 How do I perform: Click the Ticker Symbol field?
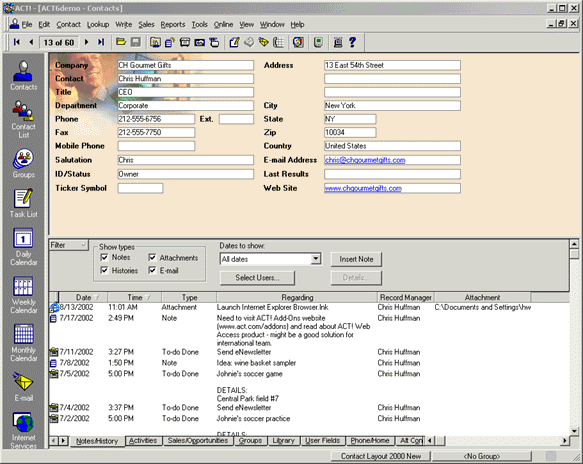pos(140,188)
